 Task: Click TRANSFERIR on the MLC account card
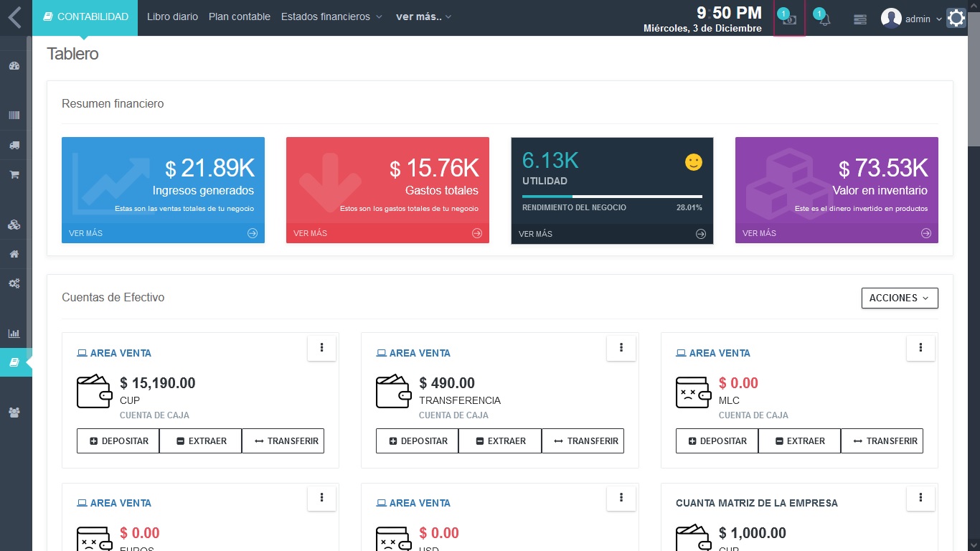882,441
